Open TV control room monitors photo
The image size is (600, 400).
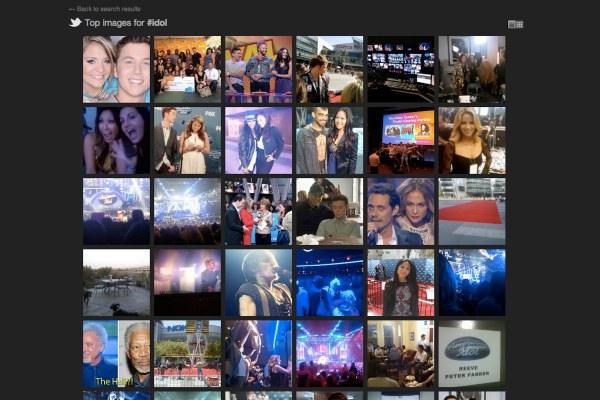click(x=401, y=69)
